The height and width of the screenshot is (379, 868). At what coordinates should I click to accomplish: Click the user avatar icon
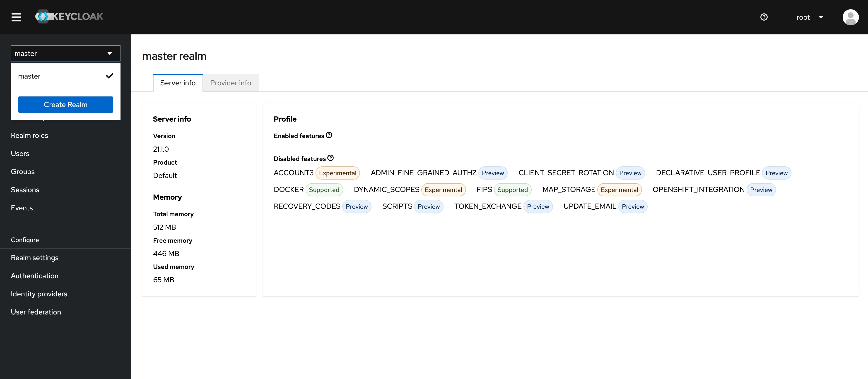(850, 17)
